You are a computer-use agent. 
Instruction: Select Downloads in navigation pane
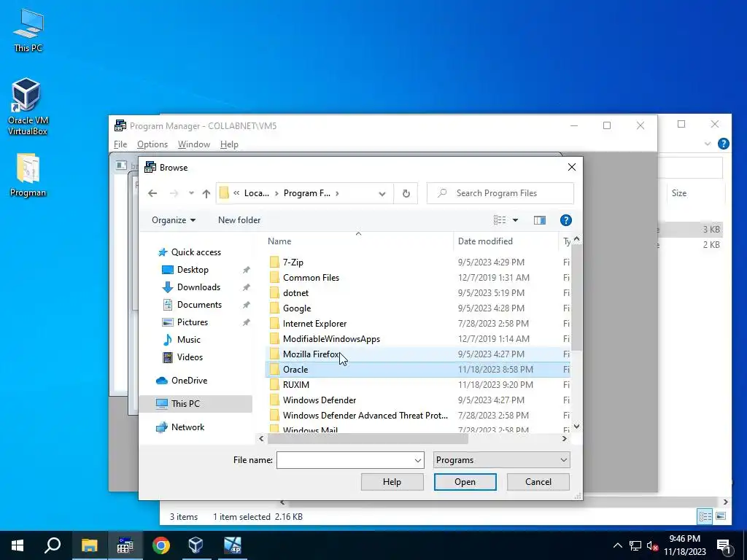pyautogui.click(x=198, y=287)
